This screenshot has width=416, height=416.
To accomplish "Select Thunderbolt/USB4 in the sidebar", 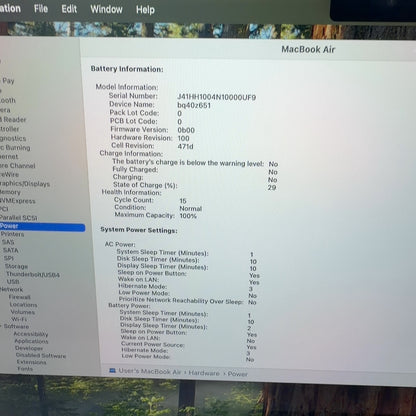I will (33, 275).
